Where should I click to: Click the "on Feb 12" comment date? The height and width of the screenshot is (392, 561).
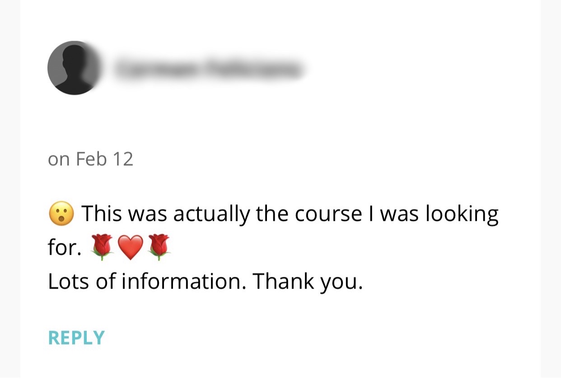(90, 159)
